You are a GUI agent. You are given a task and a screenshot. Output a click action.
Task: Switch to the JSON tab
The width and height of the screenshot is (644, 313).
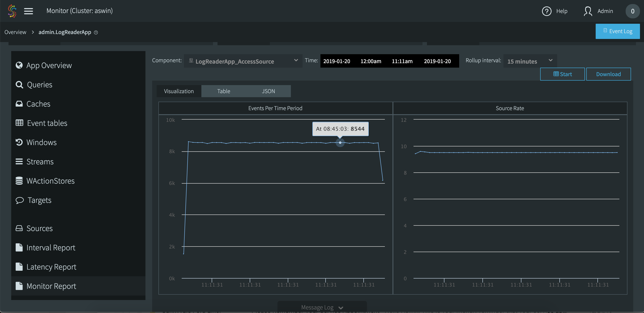[x=268, y=91]
